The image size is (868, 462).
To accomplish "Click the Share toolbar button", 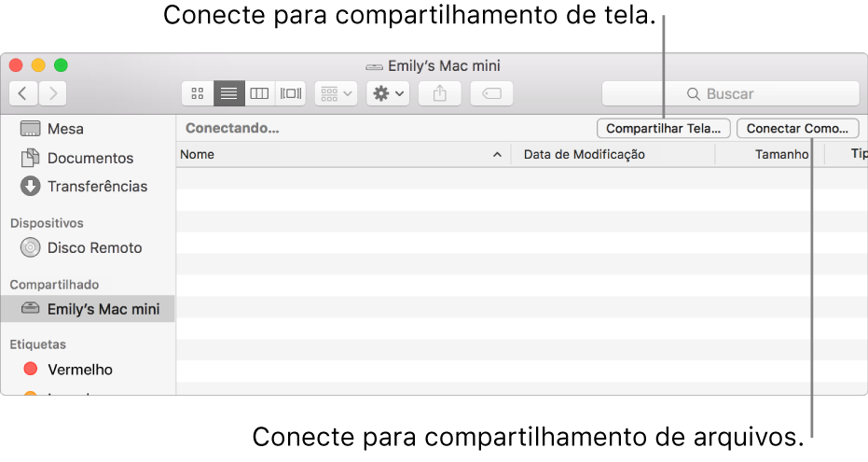I will (x=439, y=93).
